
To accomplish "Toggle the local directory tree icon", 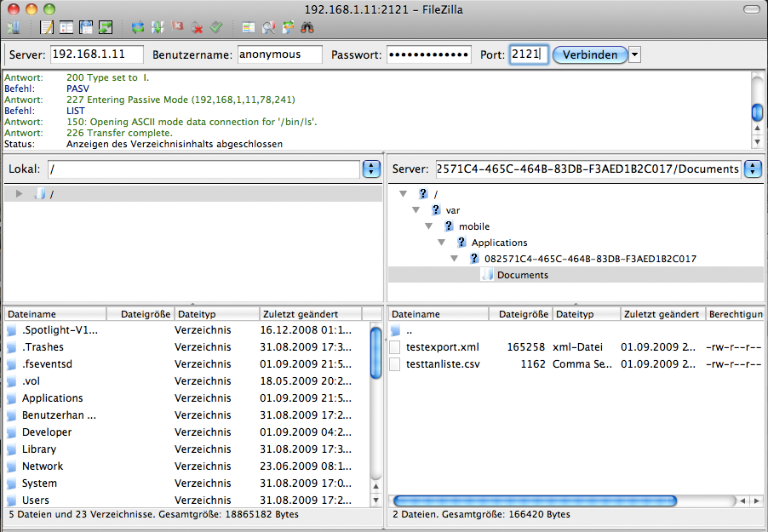I will coord(66,27).
